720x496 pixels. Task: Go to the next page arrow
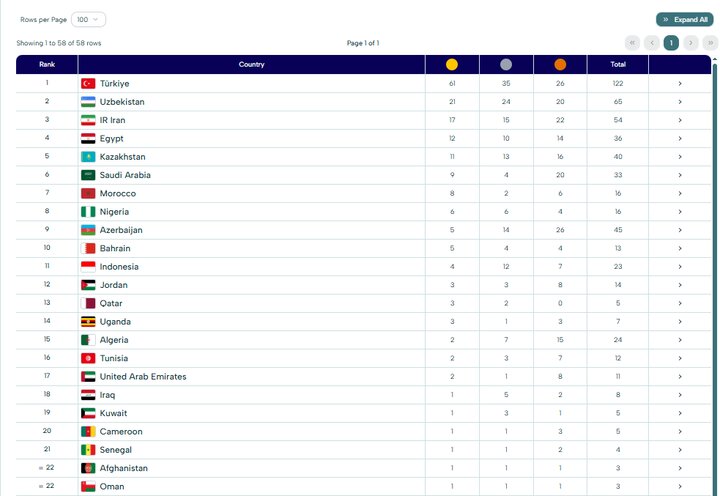[690, 43]
